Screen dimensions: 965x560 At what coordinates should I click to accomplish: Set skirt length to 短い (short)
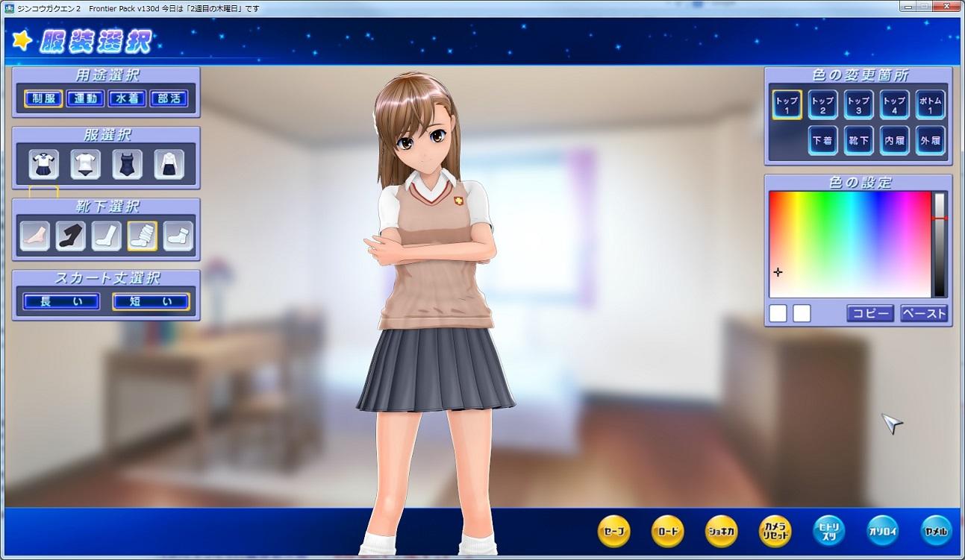point(151,301)
